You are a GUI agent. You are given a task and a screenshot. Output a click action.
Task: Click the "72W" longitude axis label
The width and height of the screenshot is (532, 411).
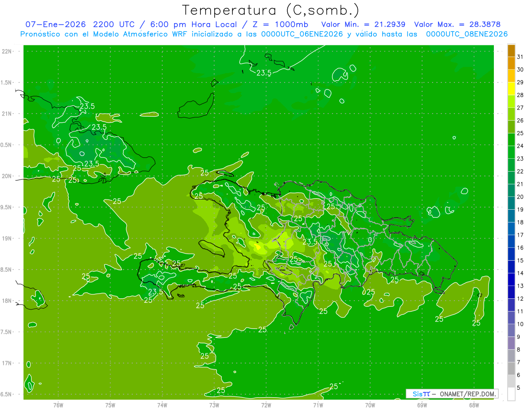tap(266, 405)
